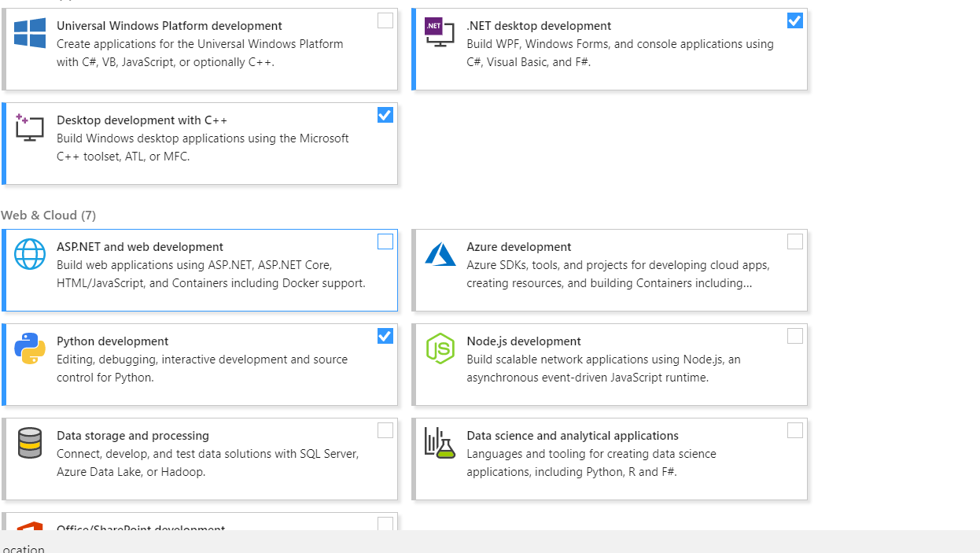This screenshot has width=980, height=553.
Task: Click the 'Azure development' title text
Action: coord(519,247)
